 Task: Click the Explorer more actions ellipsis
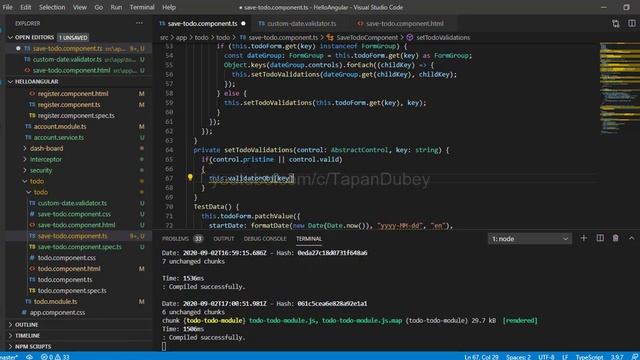pyautogui.click(x=139, y=23)
